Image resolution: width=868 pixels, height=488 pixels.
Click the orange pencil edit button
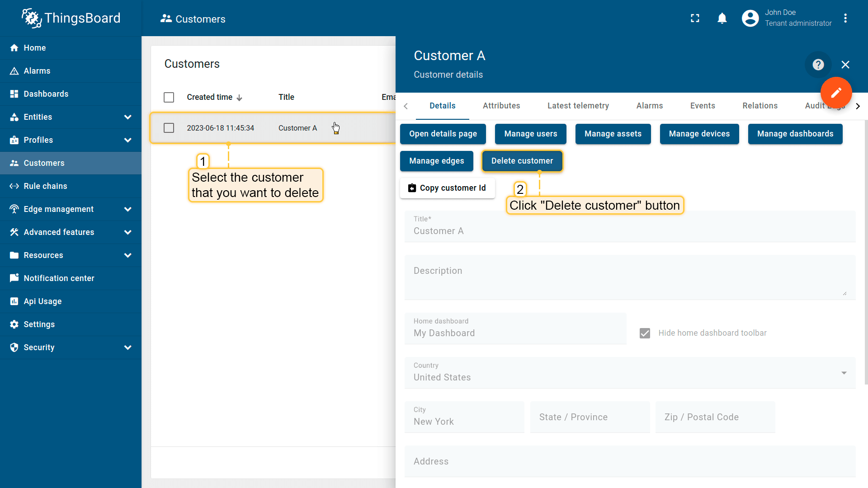point(836,93)
